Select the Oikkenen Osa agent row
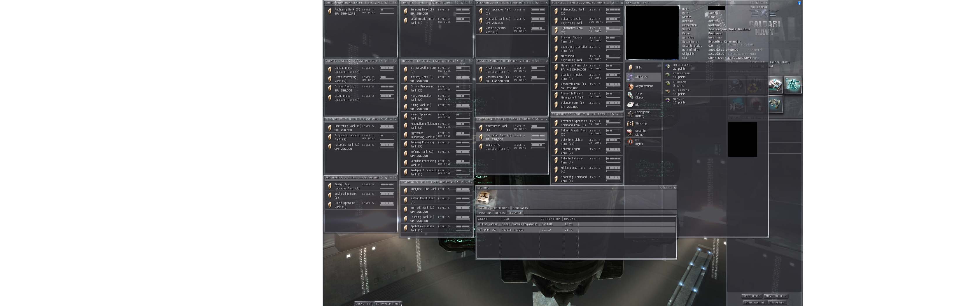980x306 pixels. [576, 230]
